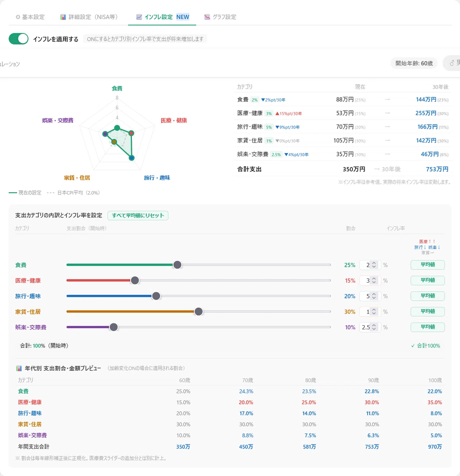This screenshot has height=476, width=460.
Task: Increase 食費 inflation rate with up arrow
Action: 375,263
